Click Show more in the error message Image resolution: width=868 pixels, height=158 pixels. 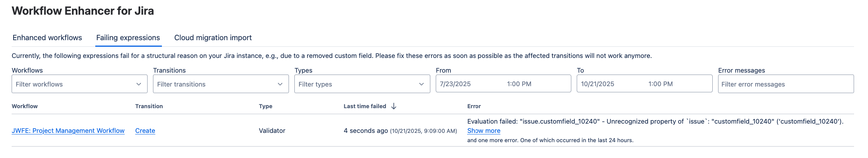click(x=483, y=131)
